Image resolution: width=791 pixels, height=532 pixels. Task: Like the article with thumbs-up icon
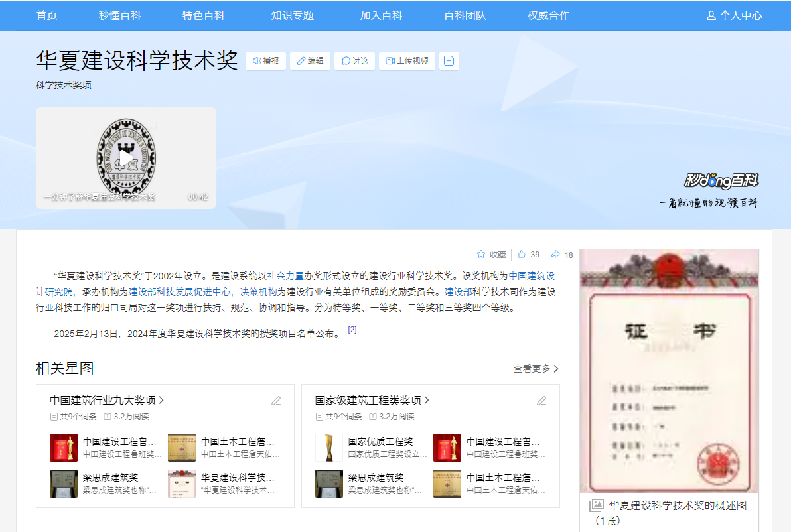[522, 255]
